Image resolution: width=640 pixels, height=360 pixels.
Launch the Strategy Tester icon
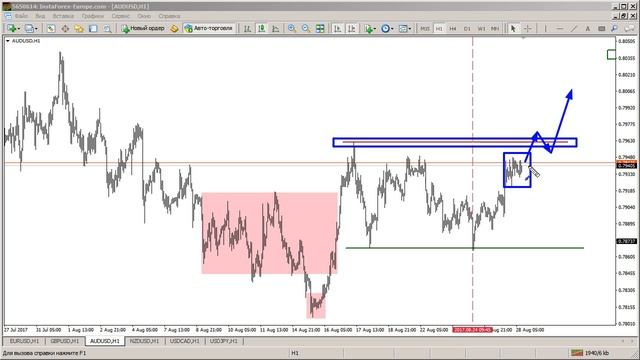coord(107,28)
